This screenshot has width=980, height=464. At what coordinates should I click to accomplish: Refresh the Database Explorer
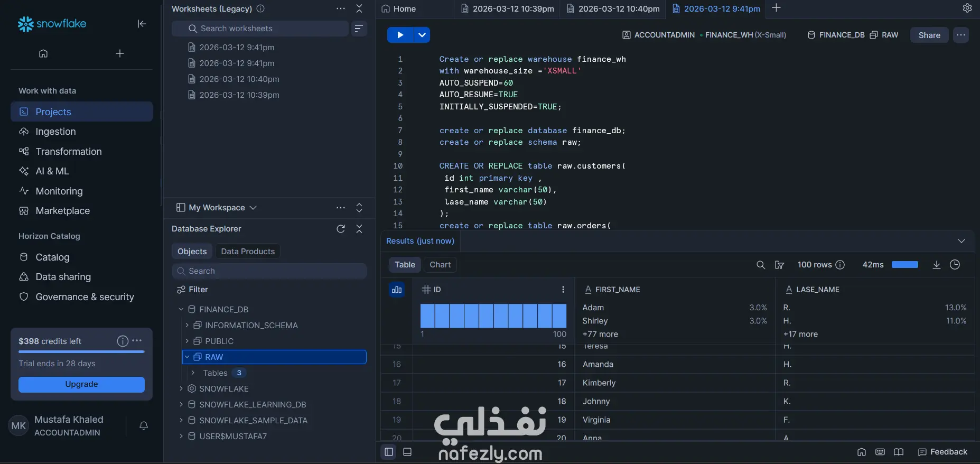point(341,229)
